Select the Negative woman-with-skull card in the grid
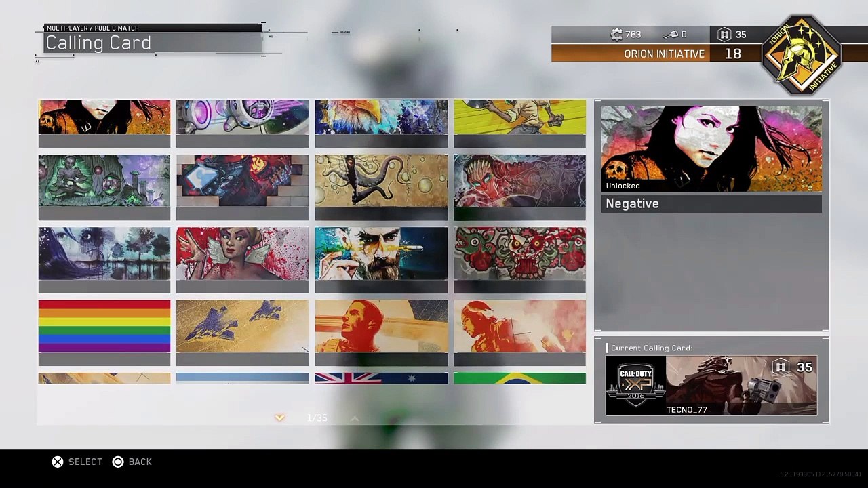 (104, 123)
